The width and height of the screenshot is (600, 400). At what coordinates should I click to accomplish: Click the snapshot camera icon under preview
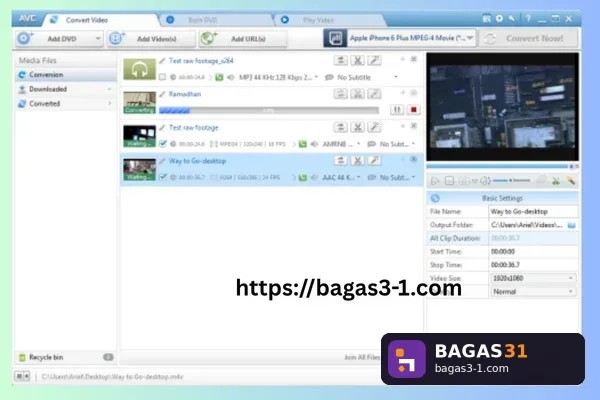click(463, 181)
